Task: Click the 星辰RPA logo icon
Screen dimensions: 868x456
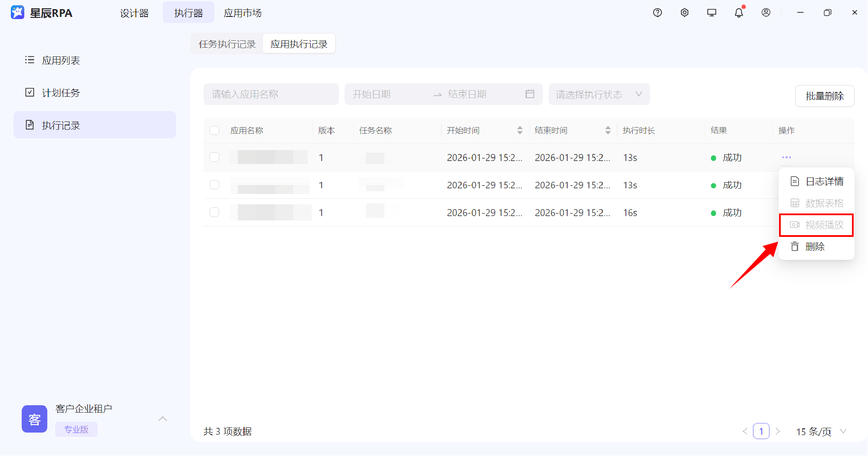Action: (x=17, y=13)
